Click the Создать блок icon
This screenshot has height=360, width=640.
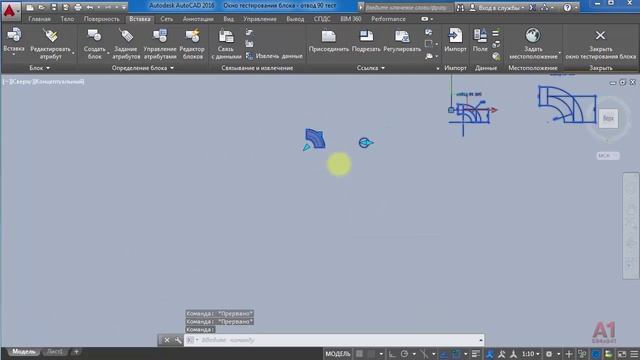click(x=94, y=36)
